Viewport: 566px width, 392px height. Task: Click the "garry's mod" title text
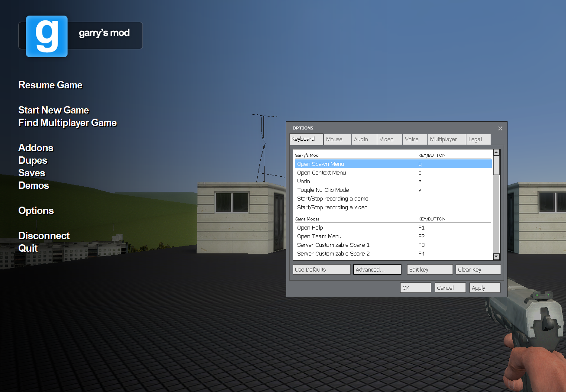[x=104, y=33]
